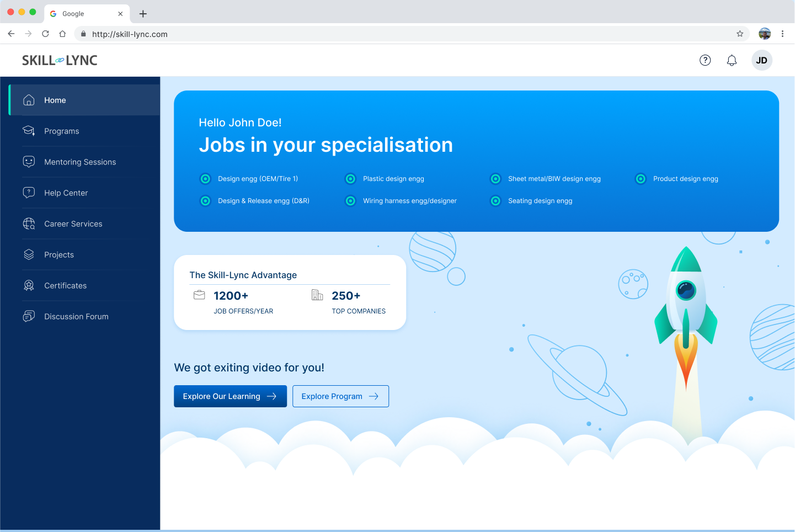This screenshot has width=795, height=532.
Task: Open help via question mark icon in header
Action: point(705,60)
